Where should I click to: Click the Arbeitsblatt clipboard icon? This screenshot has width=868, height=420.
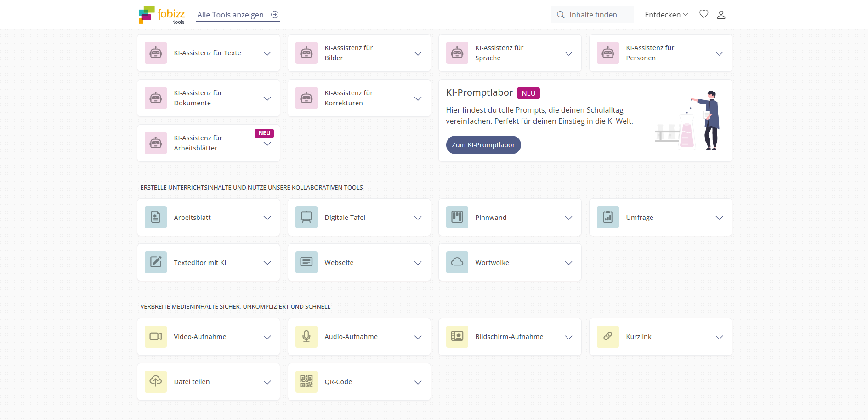pyautogui.click(x=156, y=217)
